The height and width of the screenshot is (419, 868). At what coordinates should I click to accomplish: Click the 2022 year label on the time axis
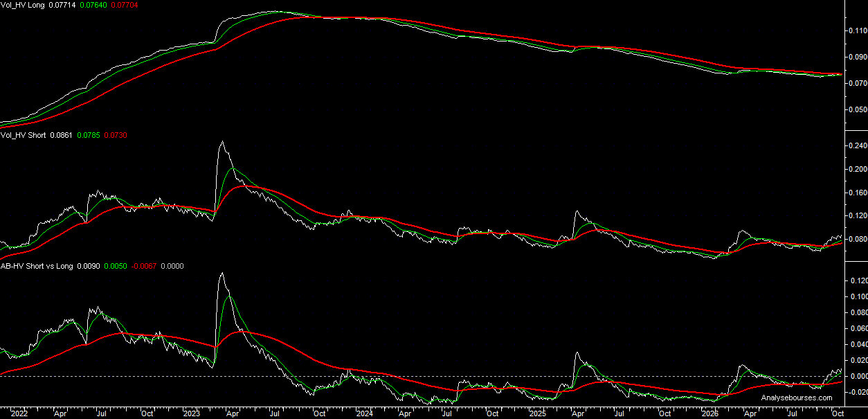tap(19, 413)
